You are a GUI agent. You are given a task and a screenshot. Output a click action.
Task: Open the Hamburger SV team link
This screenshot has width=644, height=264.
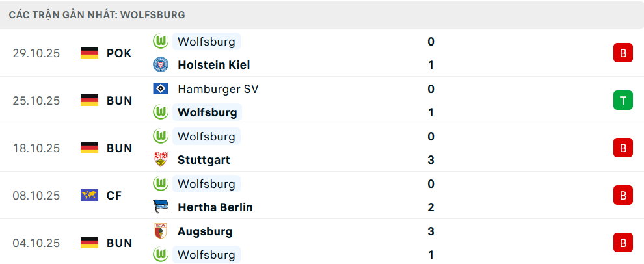pyautogui.click(x=217, y=89)
